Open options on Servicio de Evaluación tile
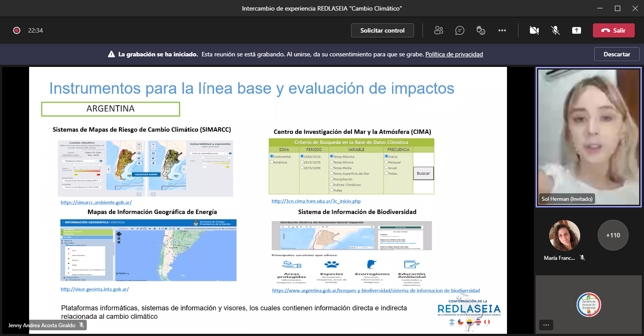 pyautogui.click(x=546, y=325)
